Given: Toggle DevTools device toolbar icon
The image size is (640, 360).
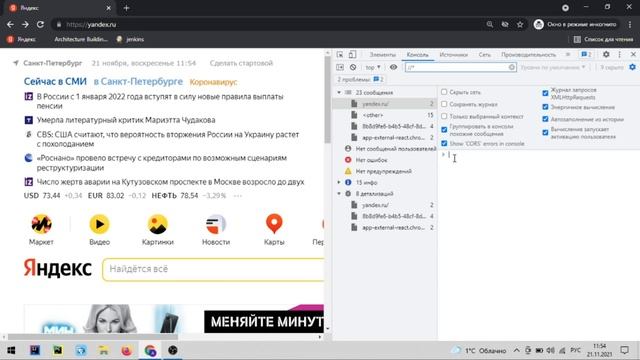Looking at the screenshot, I should 352,55.
